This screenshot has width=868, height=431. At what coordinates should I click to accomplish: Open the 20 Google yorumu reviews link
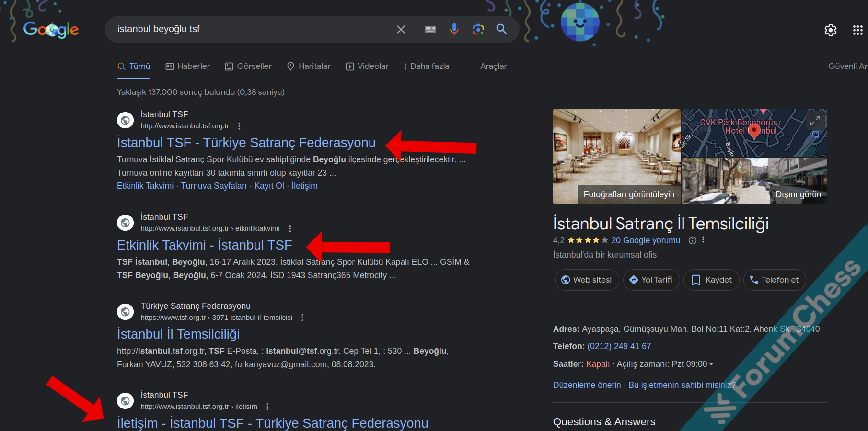click(x=646, y=240)
